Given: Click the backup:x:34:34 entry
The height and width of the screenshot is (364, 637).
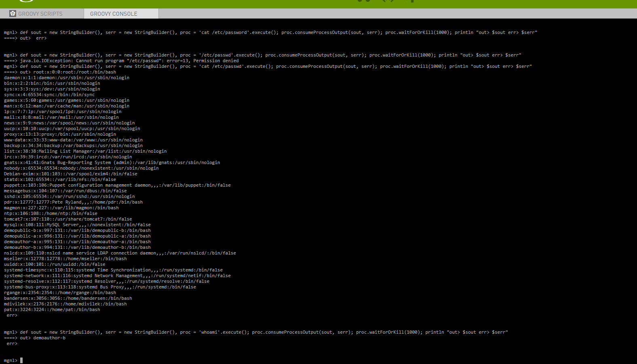Looking at the screenshot, I should (x=74, y=145).
